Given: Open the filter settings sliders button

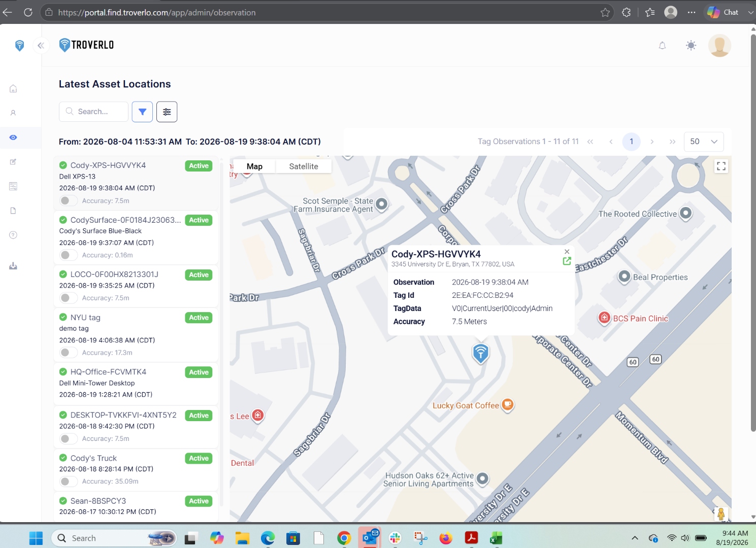Looking at the screenshot, I should pyautogui.click(x=167, y=112).
